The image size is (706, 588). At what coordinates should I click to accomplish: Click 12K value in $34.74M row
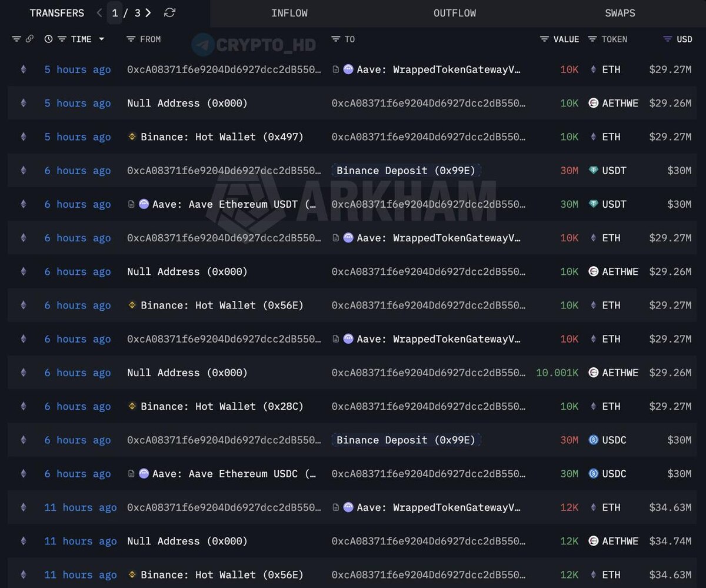click(570, 542)
